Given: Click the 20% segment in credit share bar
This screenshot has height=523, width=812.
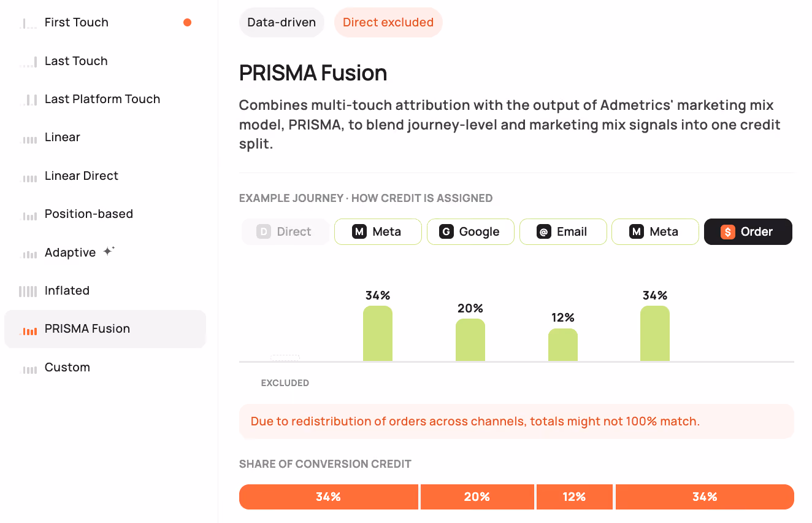Looking at the screenshot, I should pos(477,497).
